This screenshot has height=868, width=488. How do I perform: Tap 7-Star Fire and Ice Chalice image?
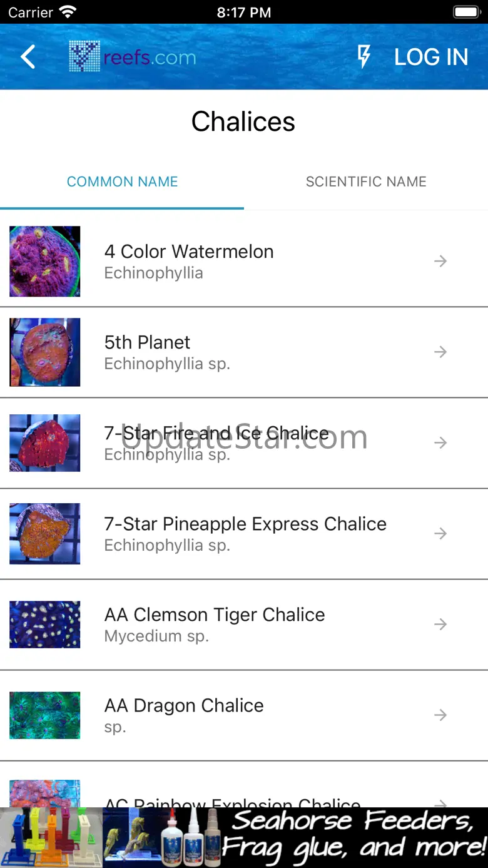coord(45,442)
